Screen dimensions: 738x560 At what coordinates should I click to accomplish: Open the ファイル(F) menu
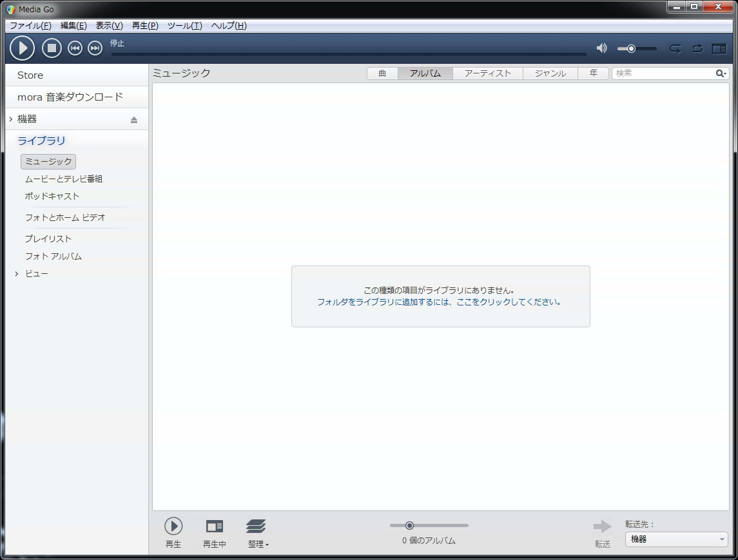[30, 25]
